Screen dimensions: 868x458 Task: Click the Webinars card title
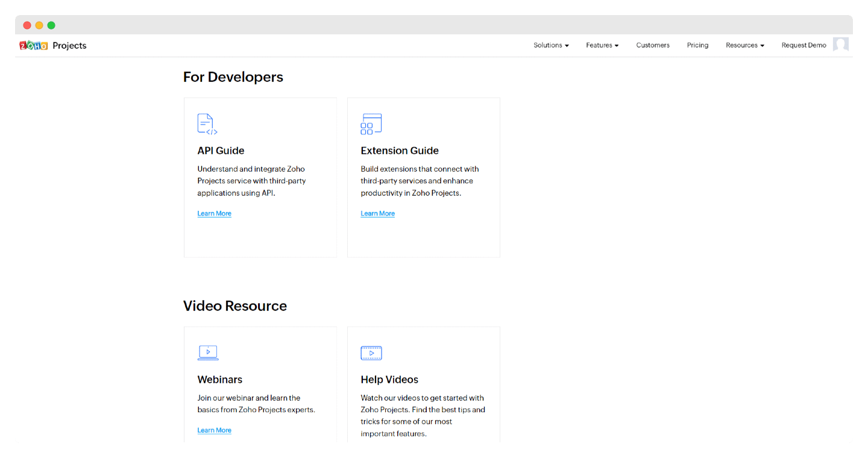[x=220, y=380]
